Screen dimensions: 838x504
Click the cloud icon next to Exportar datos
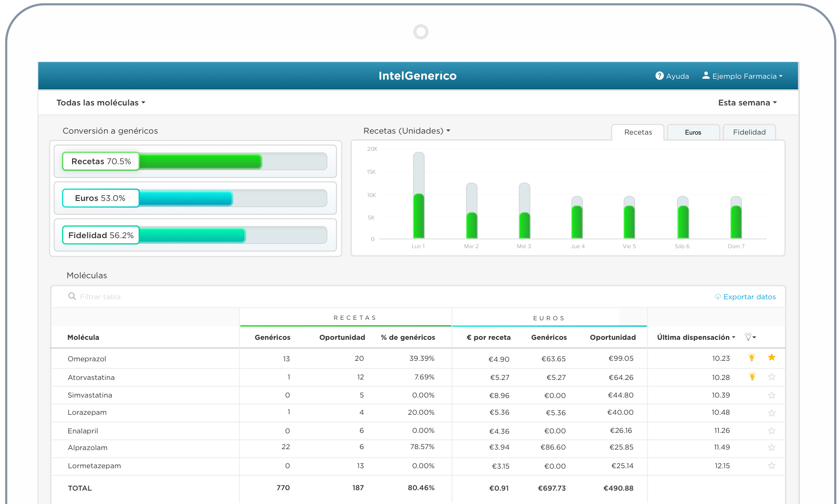click(718, 297)
